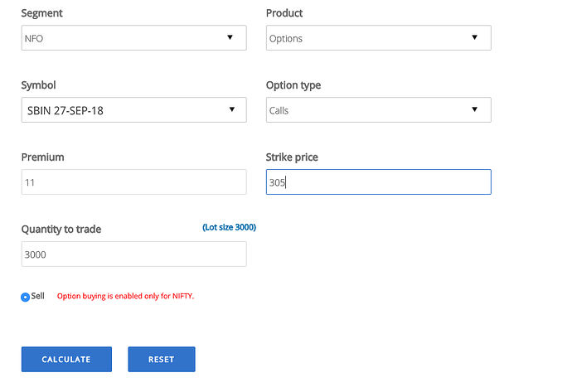Click the Premium label text
Image resolution: width=572 pixels, height=392 pixels.
pyautogui.click(x=42, y=157)
